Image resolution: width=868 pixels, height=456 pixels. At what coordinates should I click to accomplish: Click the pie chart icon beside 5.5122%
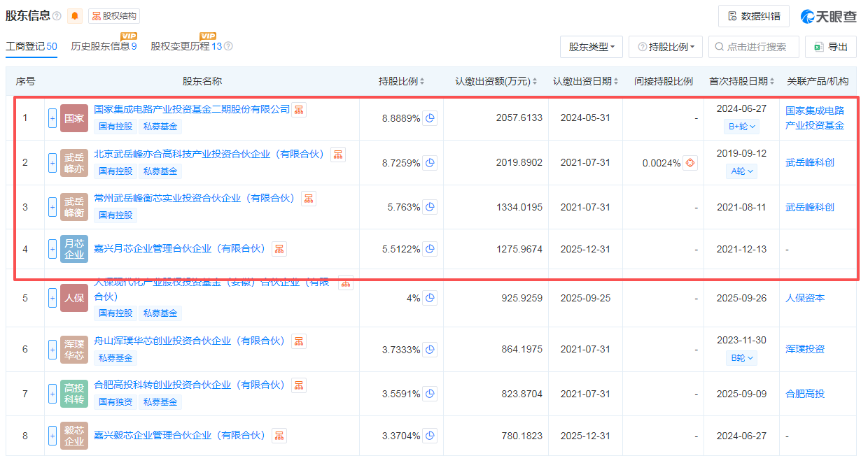(430, 248)
